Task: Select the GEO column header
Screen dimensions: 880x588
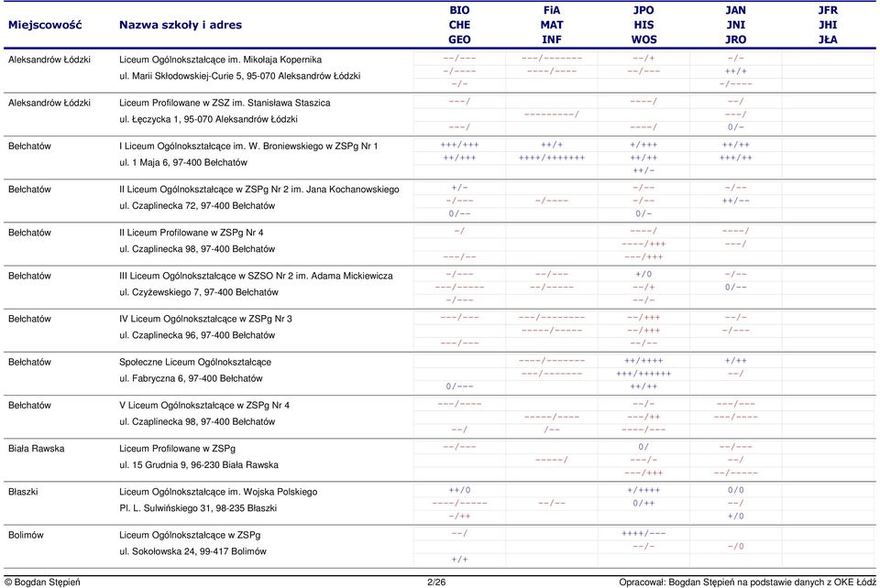Action: pyautogui.click(x=459, y=39)
